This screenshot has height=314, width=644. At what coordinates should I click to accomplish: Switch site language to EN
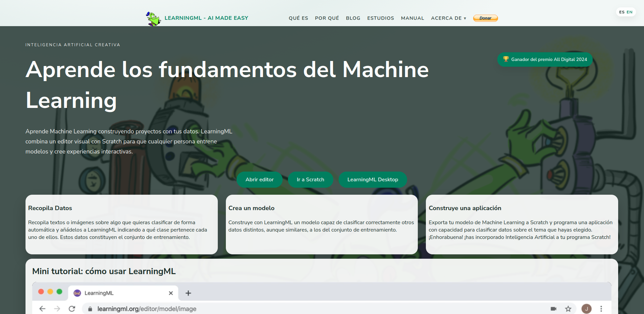tap(630, 12)
